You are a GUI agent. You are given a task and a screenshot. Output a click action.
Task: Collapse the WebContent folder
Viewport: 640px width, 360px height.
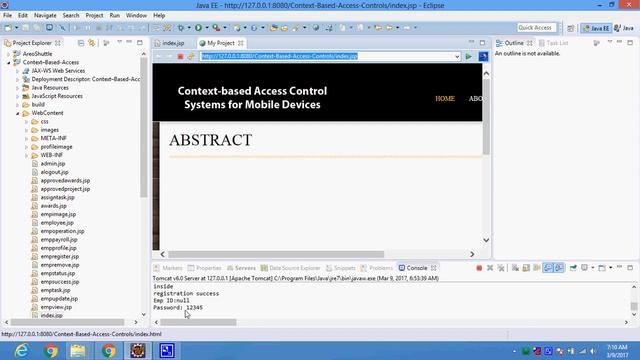(x=18, y=113)
